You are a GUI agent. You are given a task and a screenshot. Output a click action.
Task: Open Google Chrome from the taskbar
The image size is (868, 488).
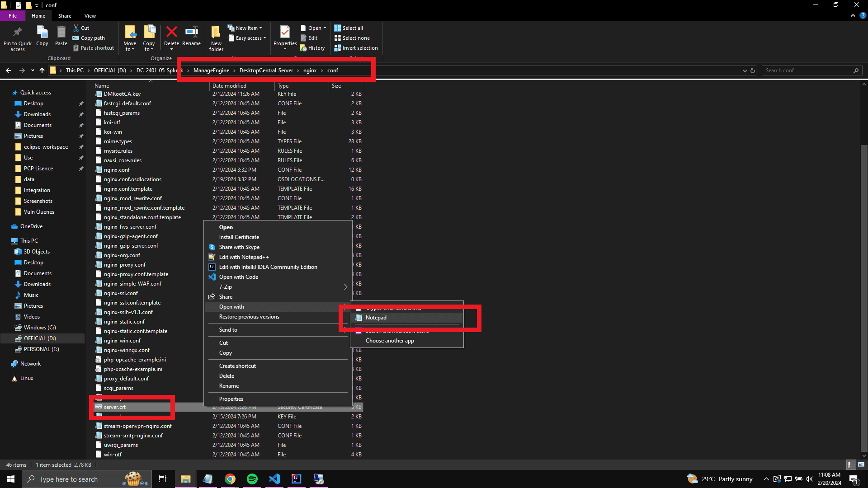click(230, 479)
